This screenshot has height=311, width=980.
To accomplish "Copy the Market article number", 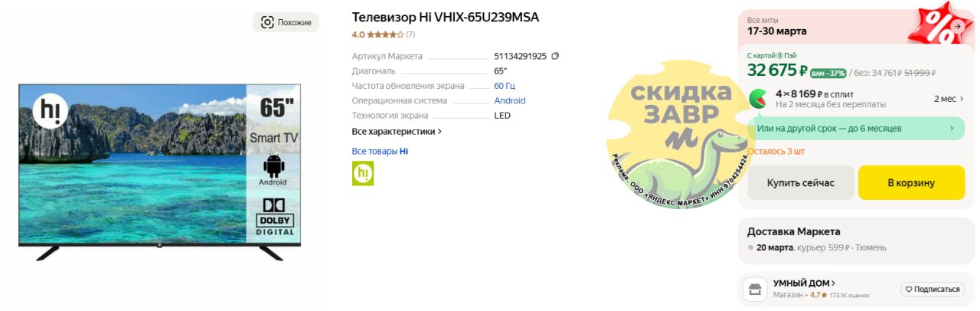I will (x=555, y=56).
